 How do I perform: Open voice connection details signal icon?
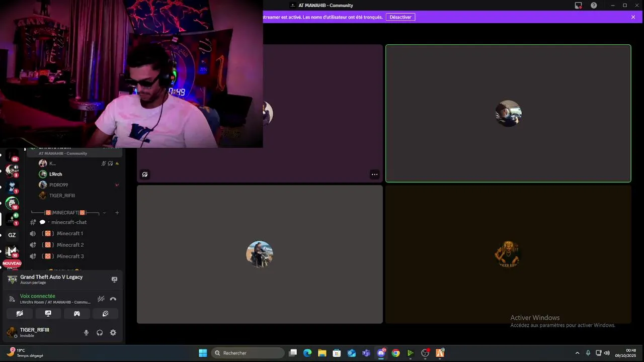[x=12, y=299]
